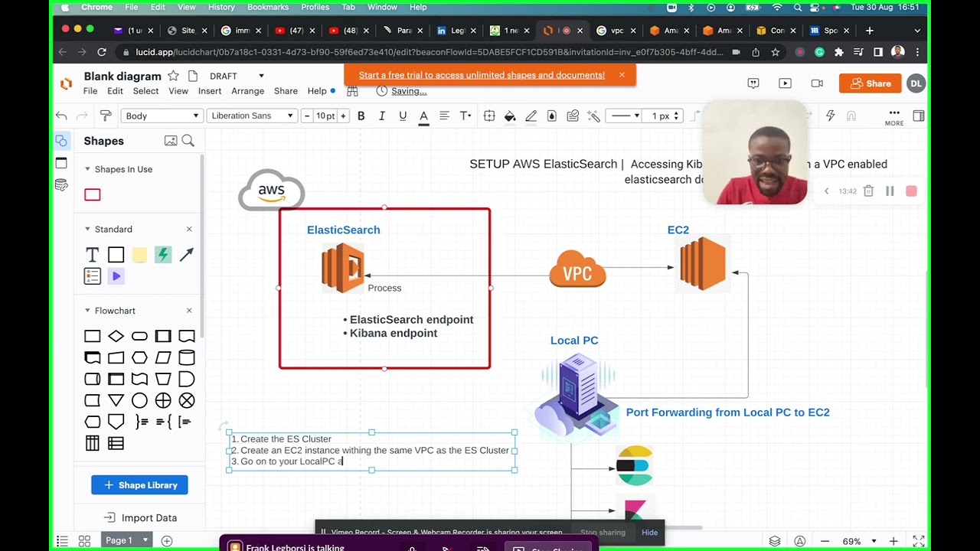The width and height of the screenshot is (980, 551).
Task: Toggle the right side panel
Action: pos(919,116)
